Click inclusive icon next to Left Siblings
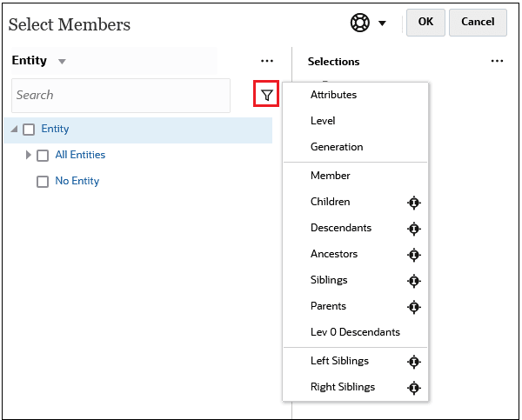 pyautogui.click(x=414, y=362)
